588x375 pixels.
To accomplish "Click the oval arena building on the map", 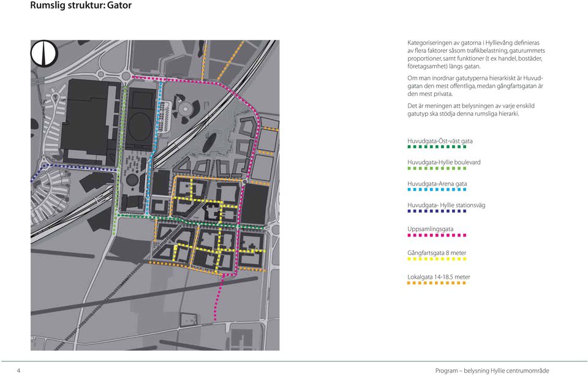I will 141,128.
